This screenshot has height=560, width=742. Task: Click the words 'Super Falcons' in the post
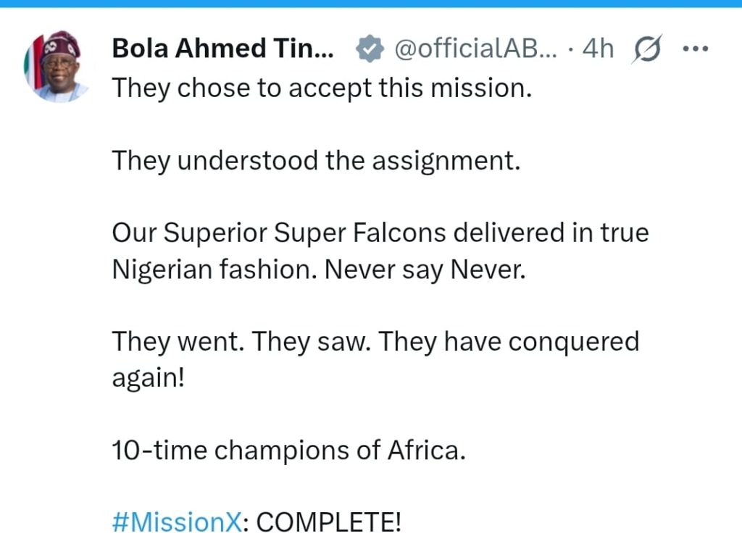pos(359,233)
